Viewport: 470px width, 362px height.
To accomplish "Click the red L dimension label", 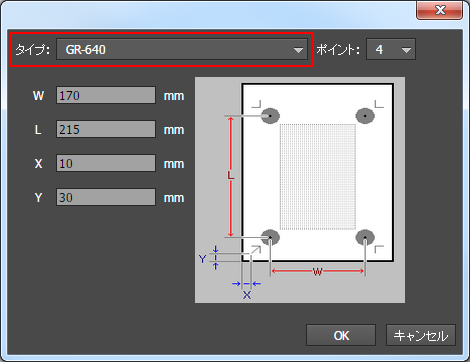I will coord(231,175).
